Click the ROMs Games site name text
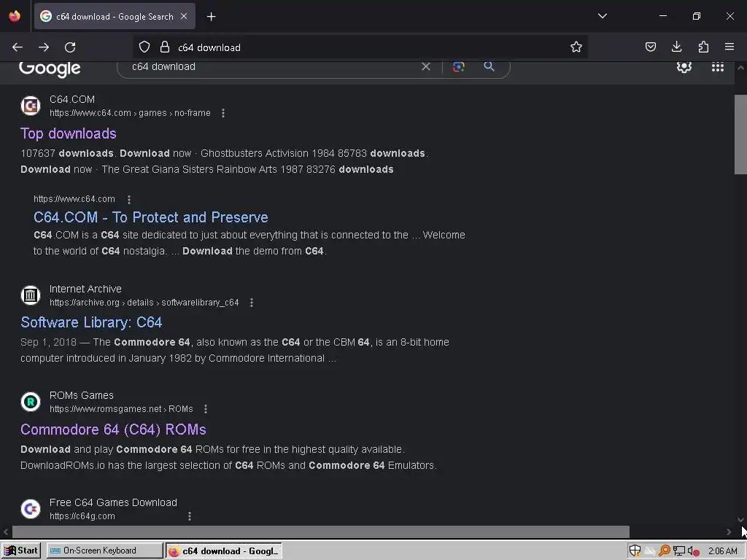The image size is (747, 560). click(x=82, y=395)
